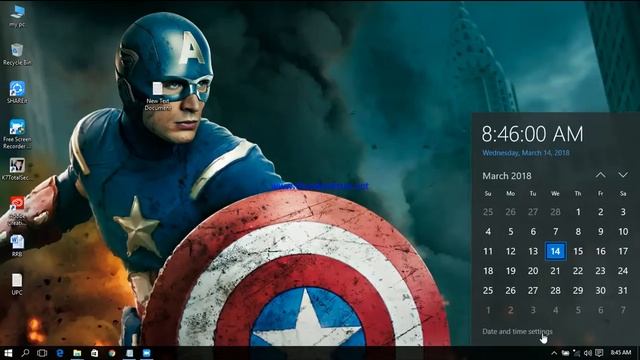
Task: Select March 4 in the calendar
Action: pyautogui.click(x=488, y=231)
